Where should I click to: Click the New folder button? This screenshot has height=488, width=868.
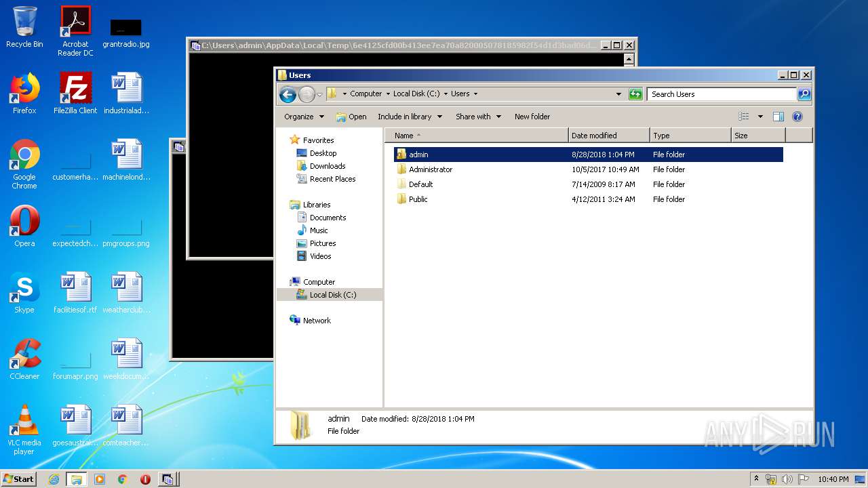pyautogui.click(x=532, y=117)
